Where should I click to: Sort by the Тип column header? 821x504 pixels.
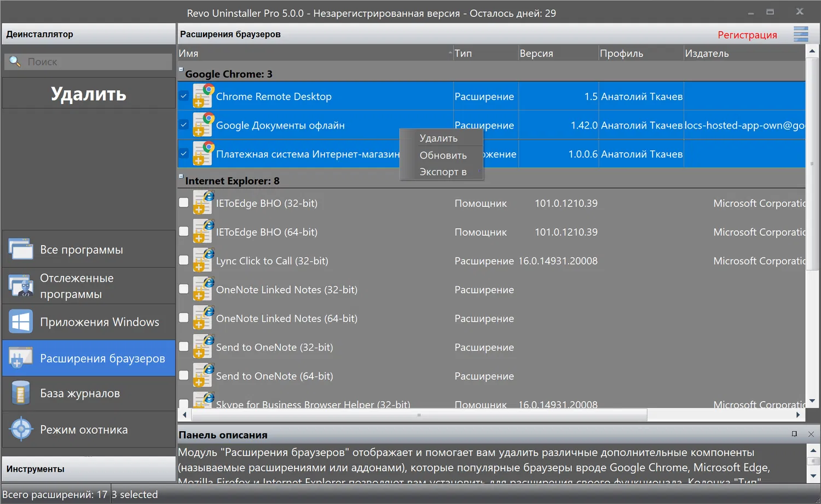[485, 53]
